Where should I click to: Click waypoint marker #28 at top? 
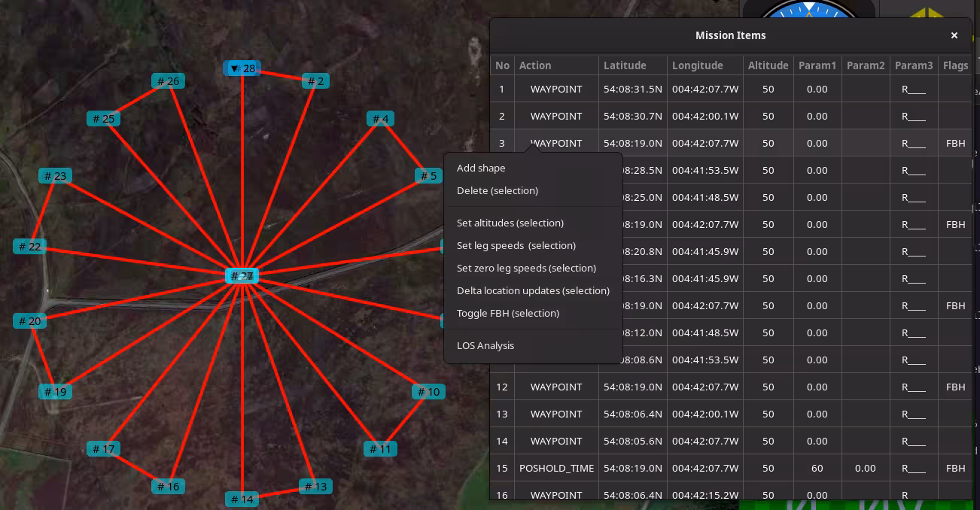click(242, 68)
